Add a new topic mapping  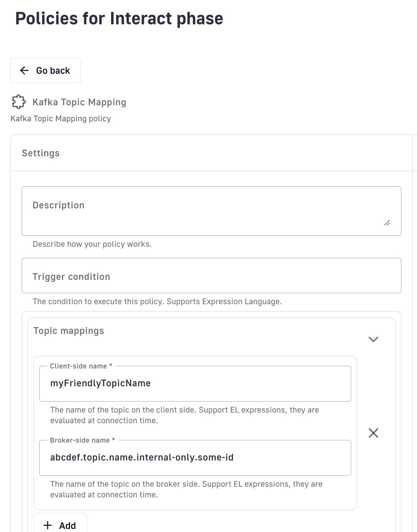pos(60,525)
